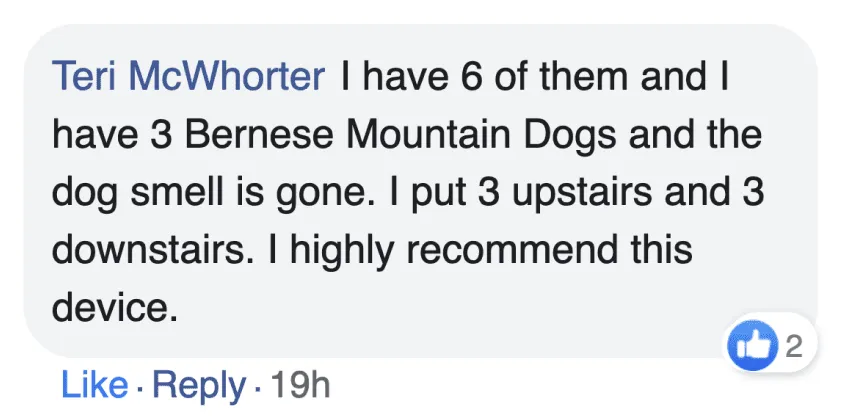Reply to Teri McWhorter's comment
The height and width of the screenshot is (420, 858).
pos(199,385)
